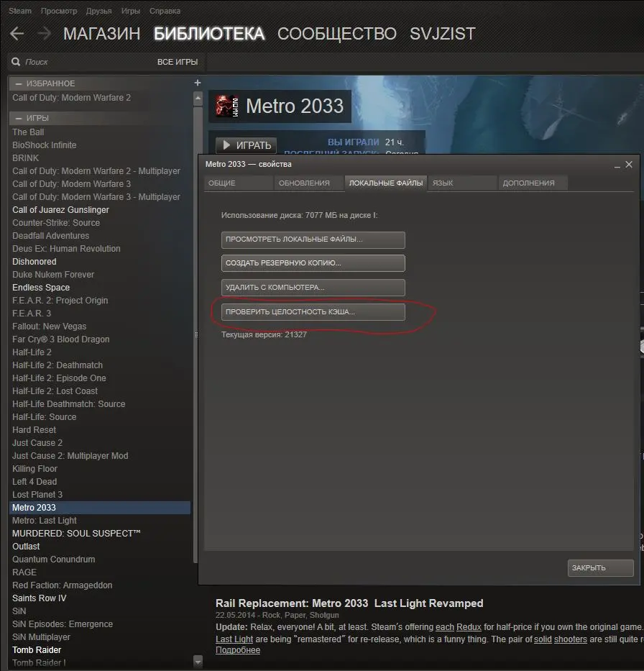Select Counter-Strike: Source

(56, 222)
